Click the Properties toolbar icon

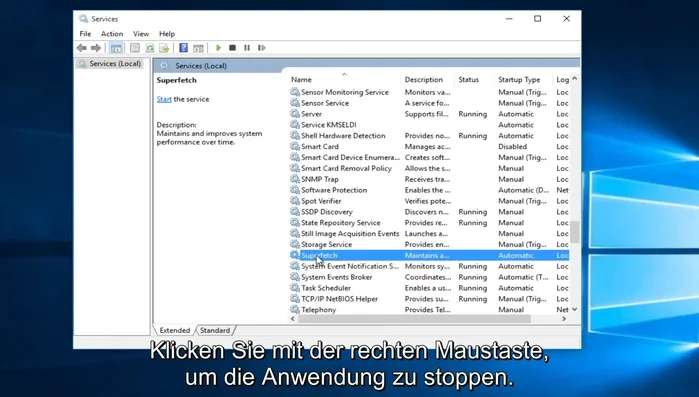point(135,48)
